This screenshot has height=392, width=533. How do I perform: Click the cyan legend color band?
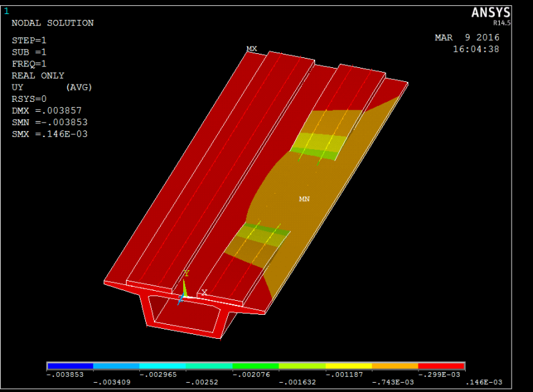tap(163, 366)
